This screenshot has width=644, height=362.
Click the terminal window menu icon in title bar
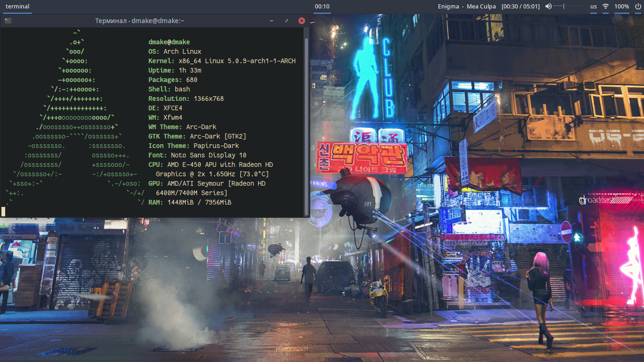(8, 21)
